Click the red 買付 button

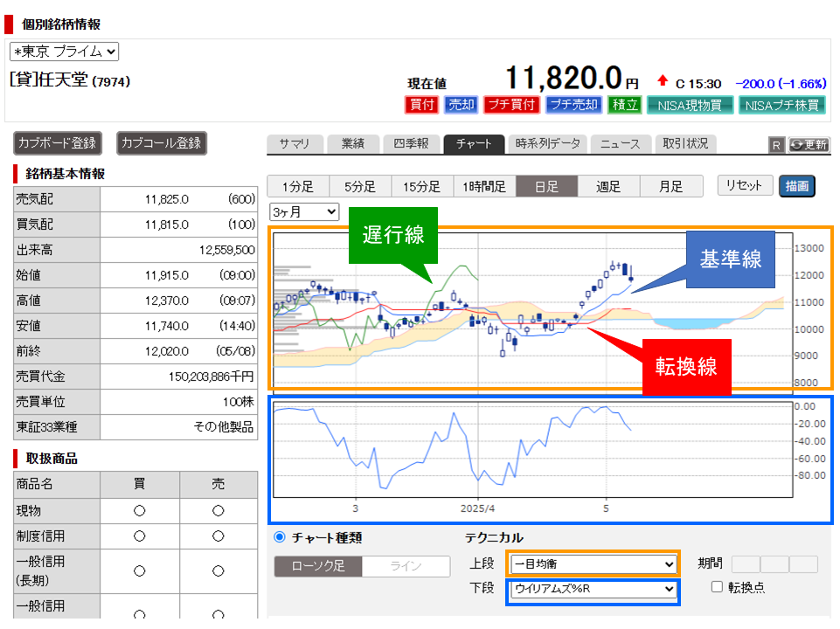422,105
